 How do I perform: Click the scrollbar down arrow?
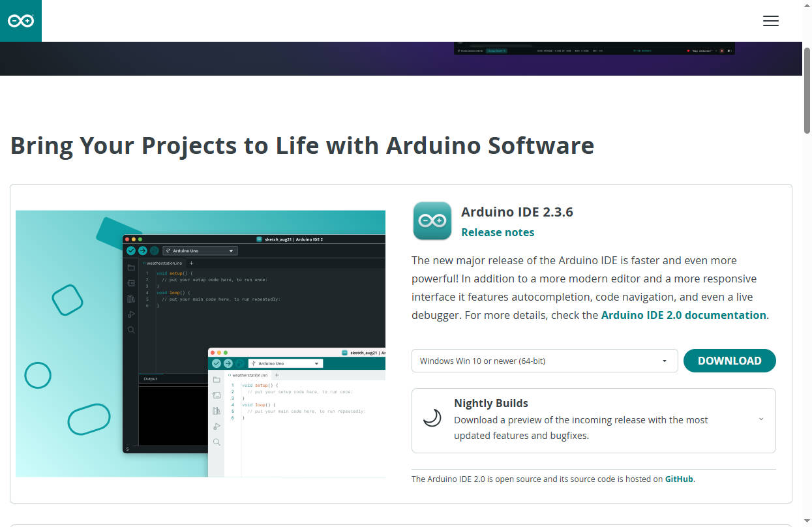(807, 521)
